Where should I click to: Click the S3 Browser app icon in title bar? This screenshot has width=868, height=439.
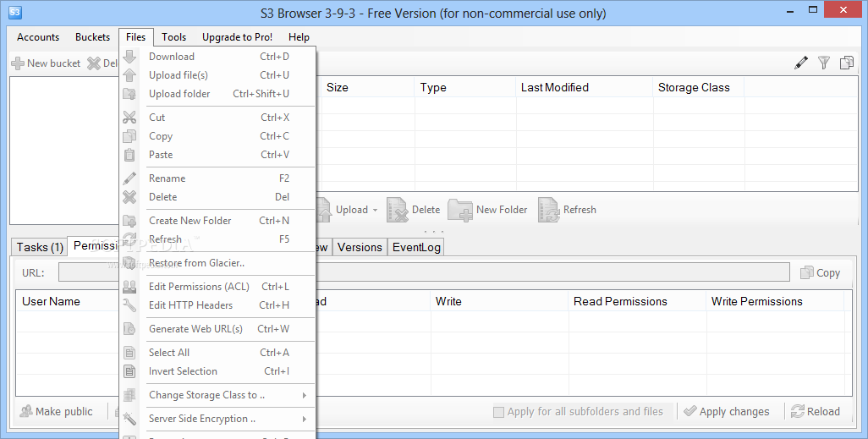[15, 12]
